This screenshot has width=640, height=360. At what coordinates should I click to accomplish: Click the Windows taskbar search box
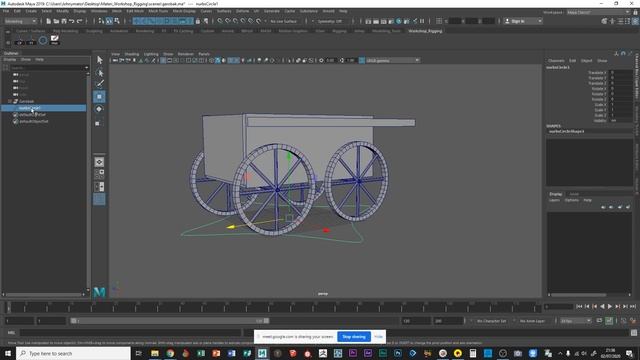point(73,353)
